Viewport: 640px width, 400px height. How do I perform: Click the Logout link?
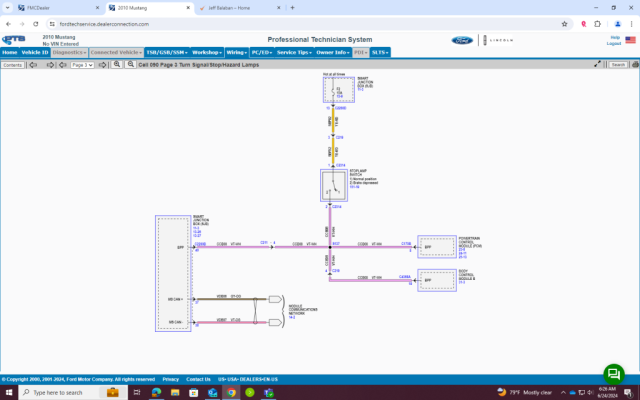(x=613, y=43)
